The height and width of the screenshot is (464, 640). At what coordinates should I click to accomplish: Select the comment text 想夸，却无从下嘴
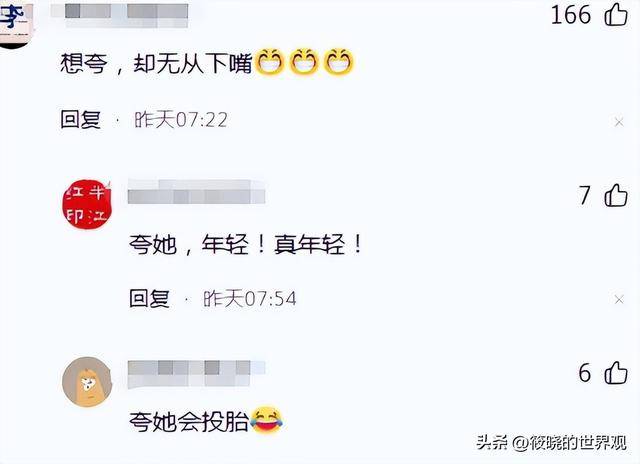156,63
